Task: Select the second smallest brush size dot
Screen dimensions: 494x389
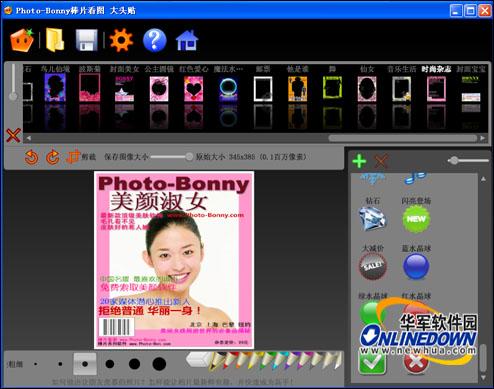Action: 60,364
